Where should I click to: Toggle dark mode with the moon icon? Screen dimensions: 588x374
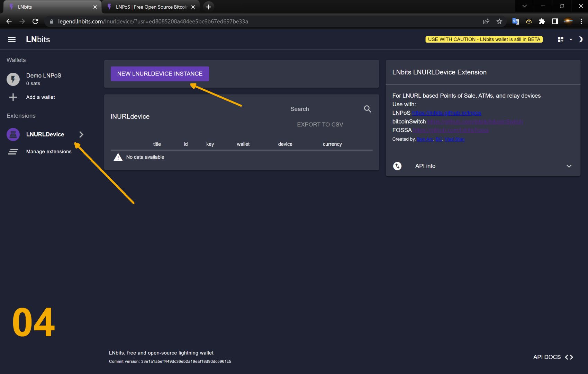[580, 39]
